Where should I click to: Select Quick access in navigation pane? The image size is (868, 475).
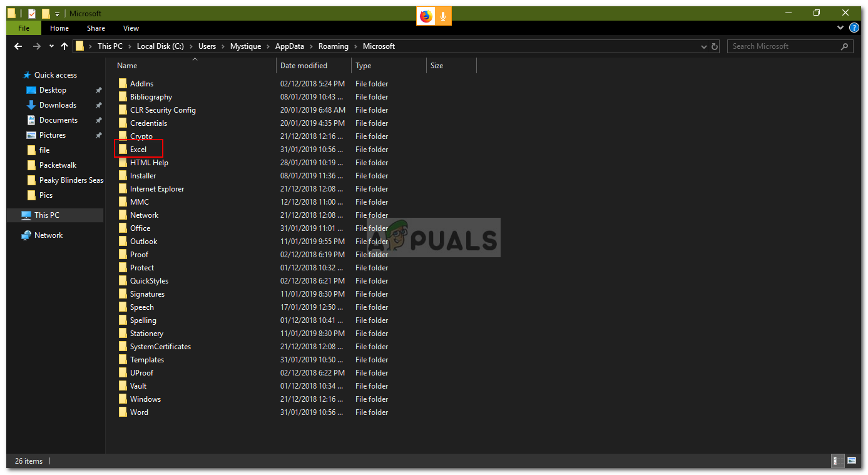(x=55, y=75)
